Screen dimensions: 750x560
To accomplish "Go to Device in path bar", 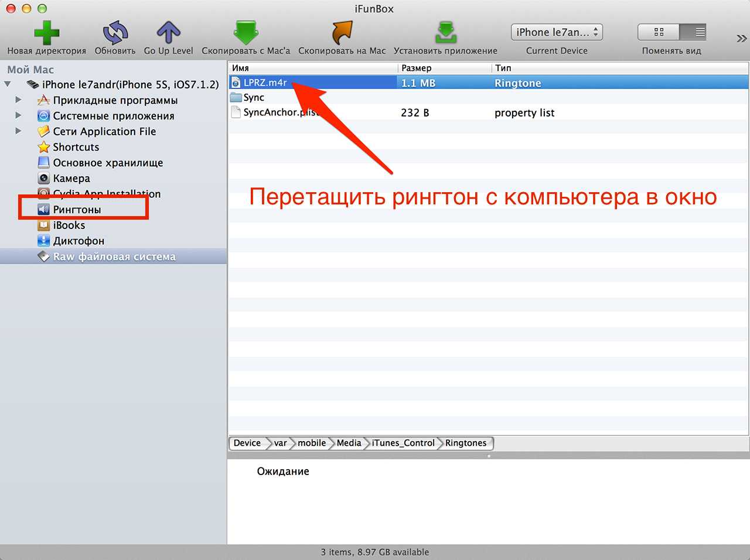I will [247, 443].
